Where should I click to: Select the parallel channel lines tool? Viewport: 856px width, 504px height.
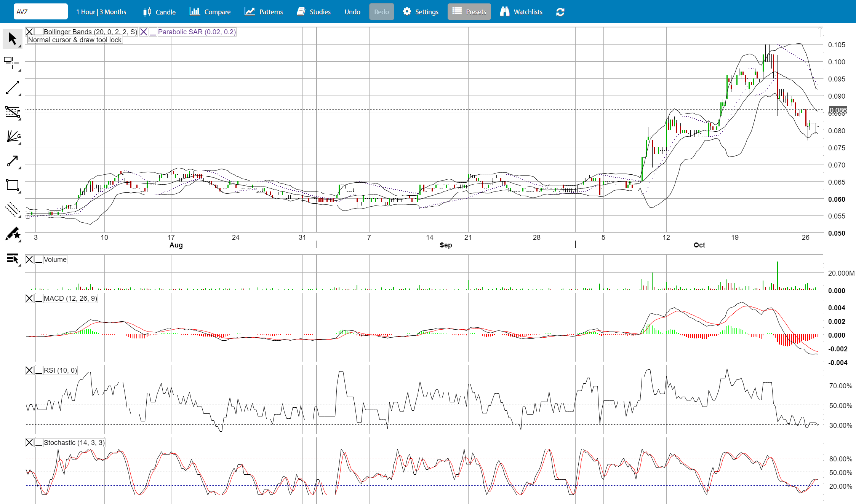coord(13,210)
